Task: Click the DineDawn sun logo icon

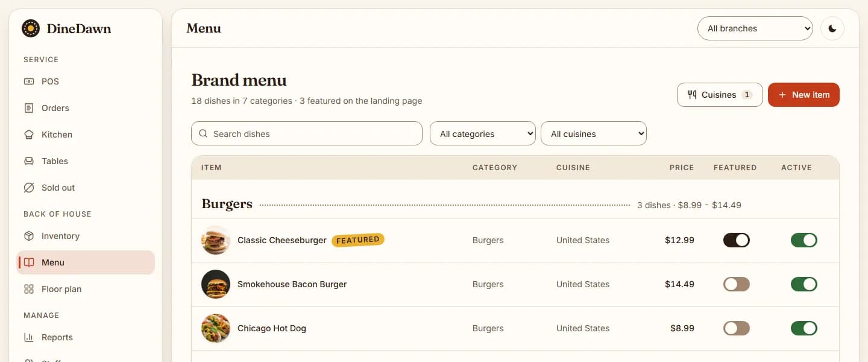Action: coord(31,28)
